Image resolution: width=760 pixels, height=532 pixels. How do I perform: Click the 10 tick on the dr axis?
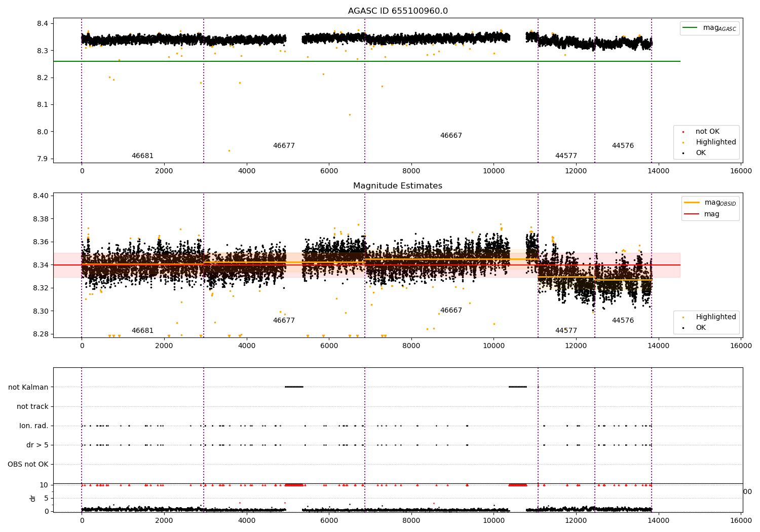coord(44,485)
